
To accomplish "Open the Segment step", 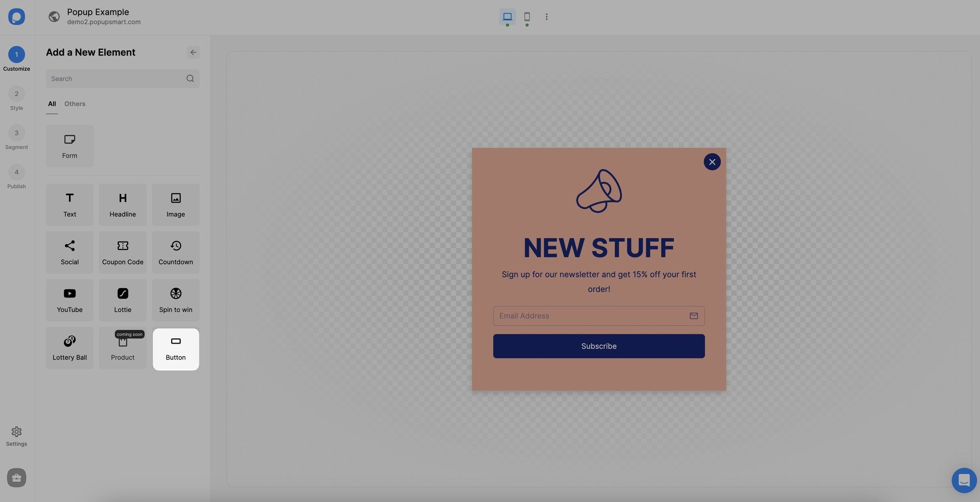I will (16, 133).
